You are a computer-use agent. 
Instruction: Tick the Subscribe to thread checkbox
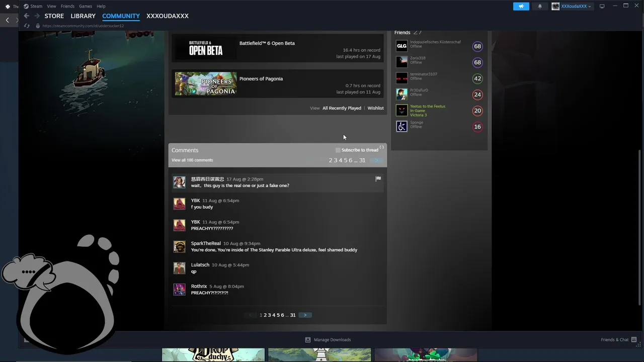[x=338, y=150]
